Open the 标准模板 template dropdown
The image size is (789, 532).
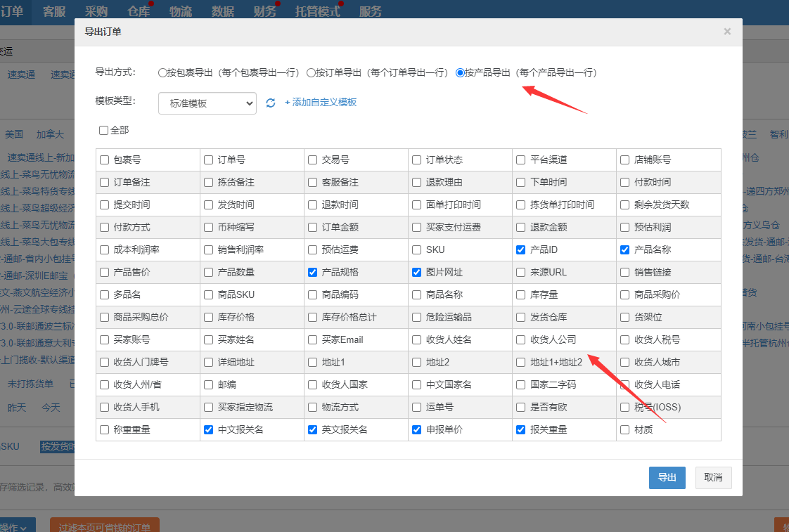[207, 103]
